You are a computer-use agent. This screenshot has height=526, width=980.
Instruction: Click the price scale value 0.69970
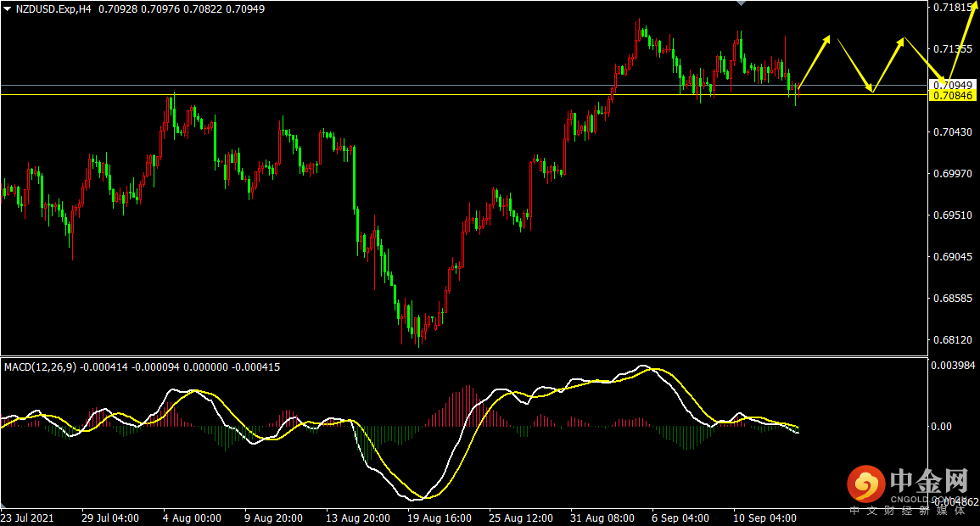tap(953, 174)
